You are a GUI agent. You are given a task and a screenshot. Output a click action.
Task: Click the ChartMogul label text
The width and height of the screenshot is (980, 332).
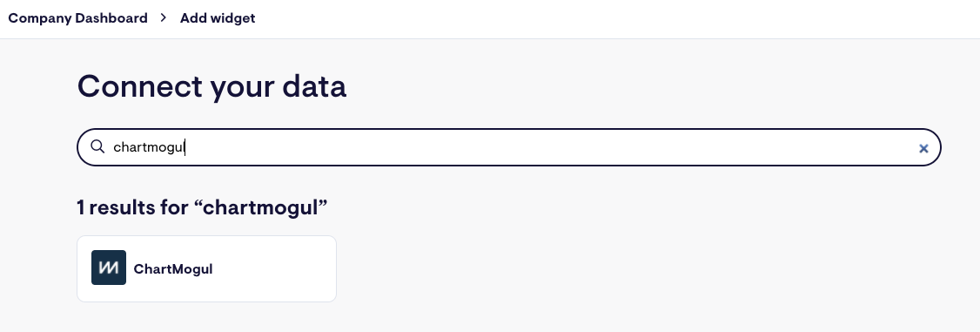[x=173, y=269]
